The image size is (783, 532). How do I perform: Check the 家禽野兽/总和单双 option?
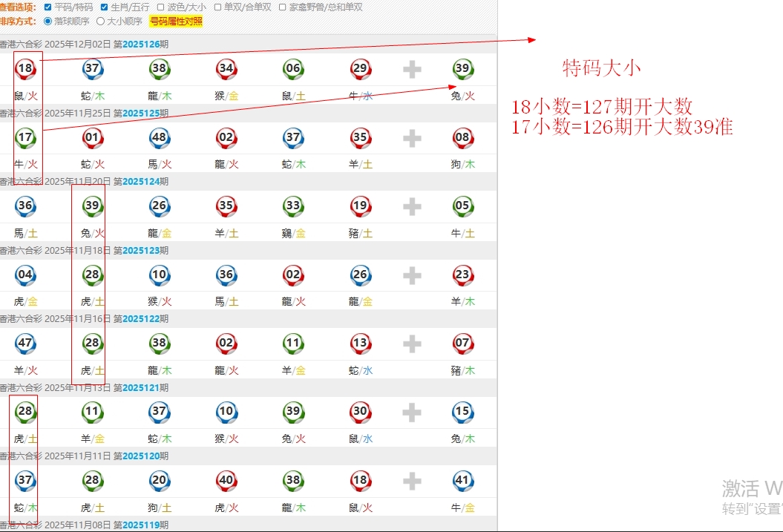[283, 7]
